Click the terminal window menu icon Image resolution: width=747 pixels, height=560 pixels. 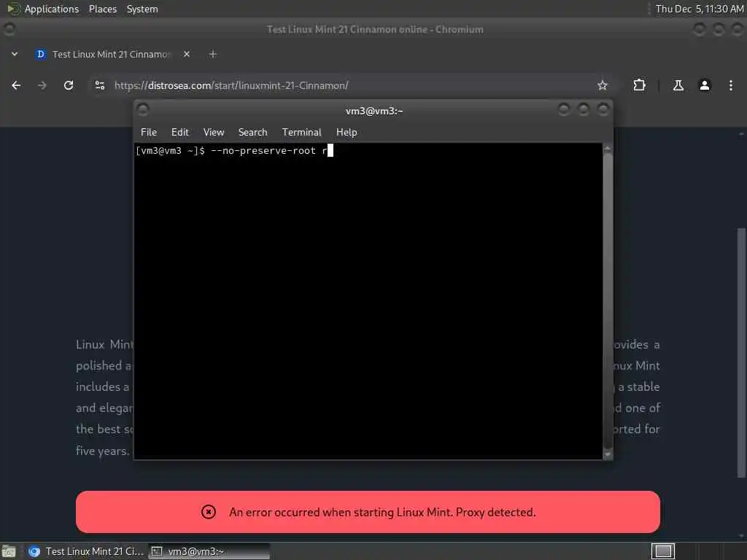(142, 110)
